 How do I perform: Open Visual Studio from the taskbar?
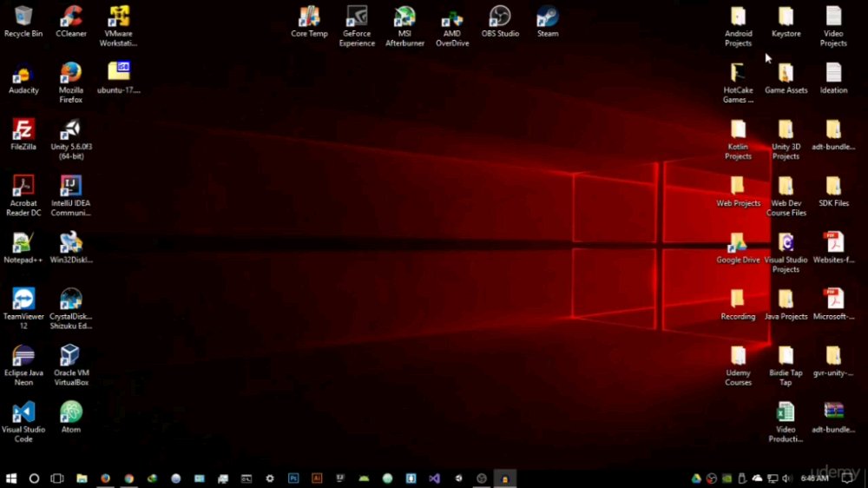click(x=435, y=478)
